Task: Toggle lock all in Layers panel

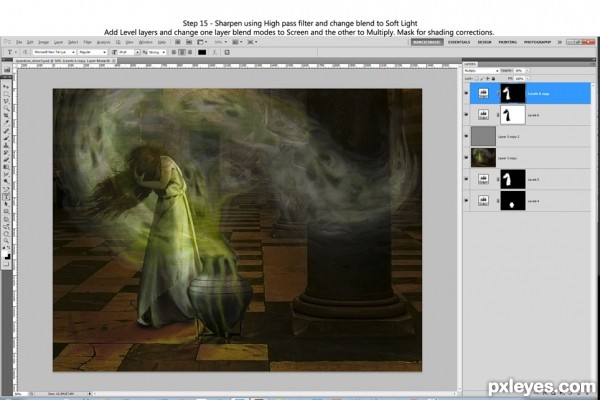Action: pyautogui.click(x=493, y=78)
